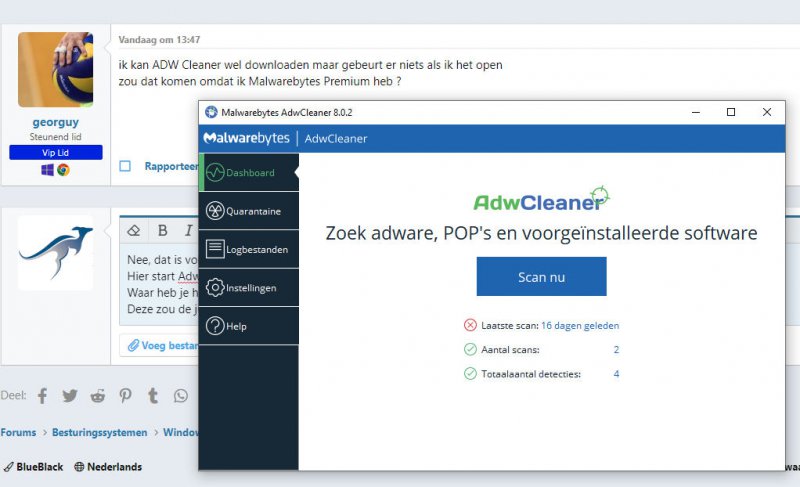Open the Besturingssystemen breadcrumb link
The image size is (800, 487).
98,433
